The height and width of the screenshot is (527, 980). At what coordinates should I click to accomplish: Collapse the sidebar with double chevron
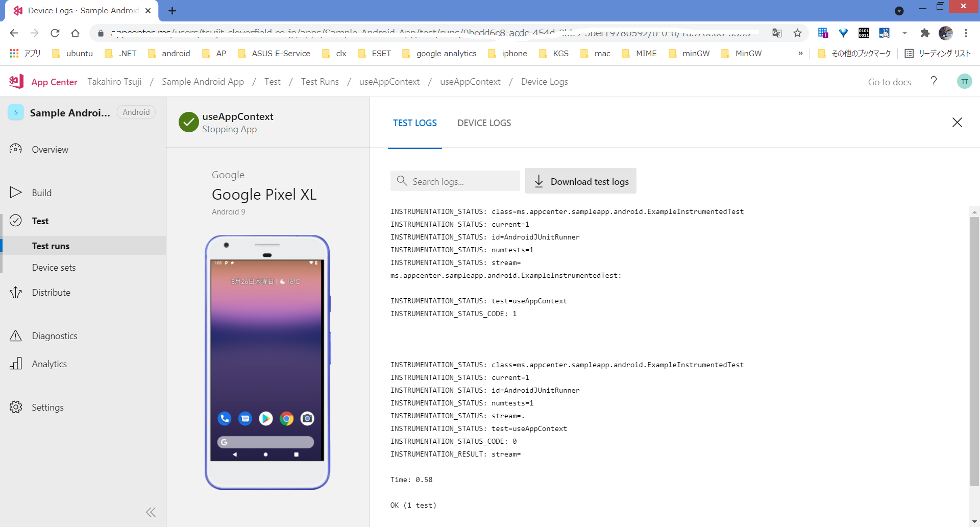151,512
